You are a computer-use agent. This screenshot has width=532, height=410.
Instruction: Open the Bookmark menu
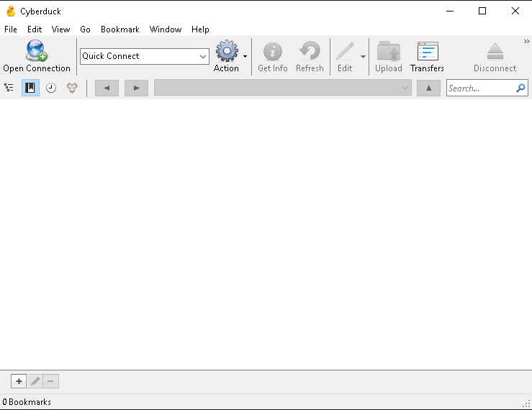click(120, 29)
